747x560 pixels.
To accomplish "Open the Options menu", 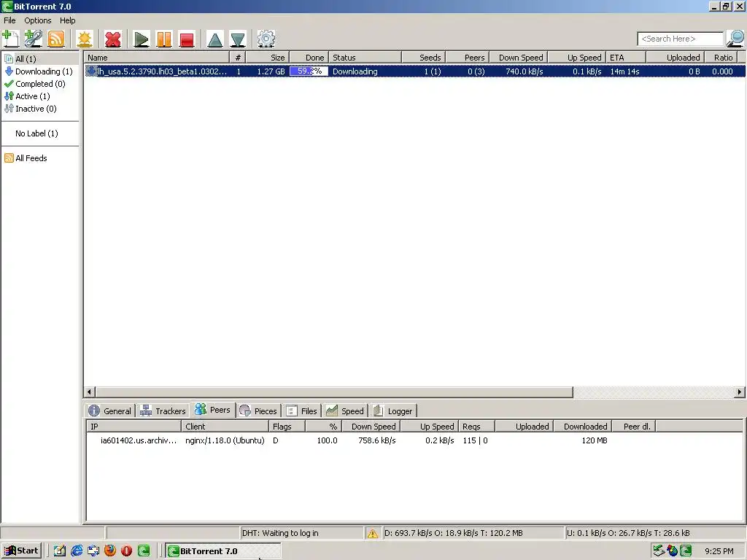I will [x=38, y=20].
